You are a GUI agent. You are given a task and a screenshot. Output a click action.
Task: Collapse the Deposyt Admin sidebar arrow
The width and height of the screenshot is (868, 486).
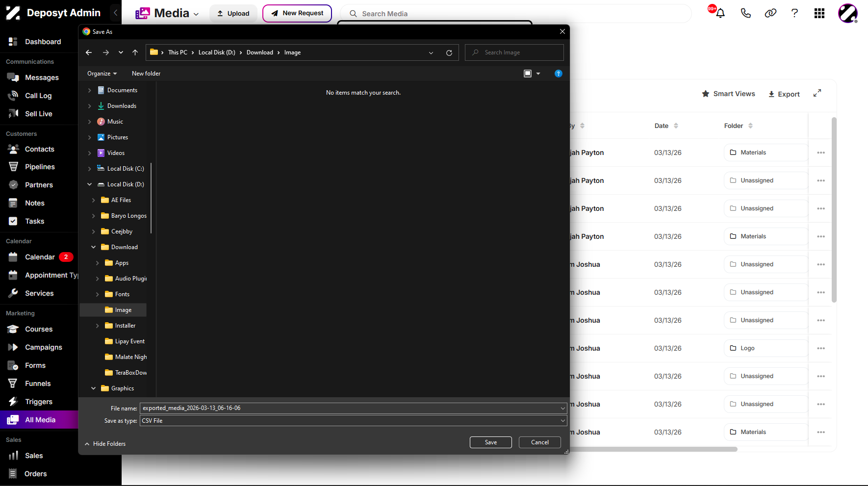(x=115, y=13)
